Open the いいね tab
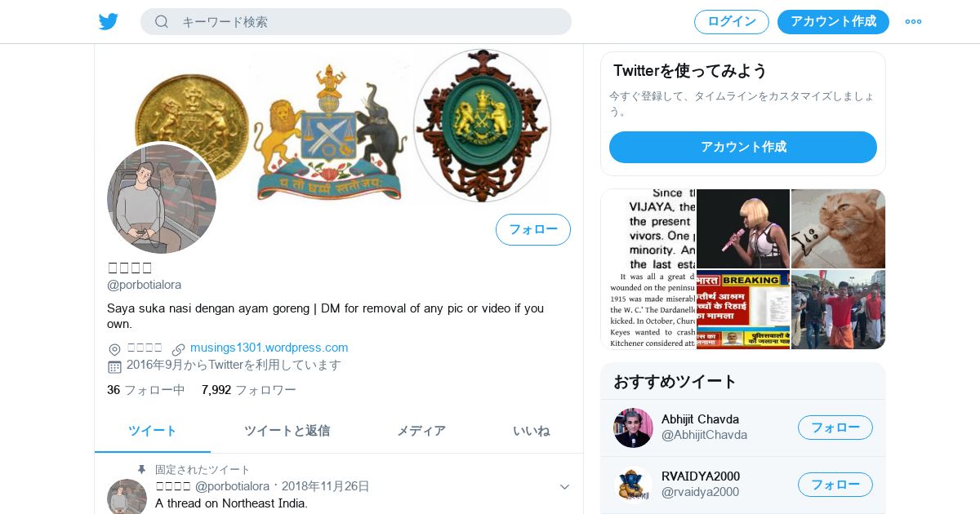 coord(531,431)
